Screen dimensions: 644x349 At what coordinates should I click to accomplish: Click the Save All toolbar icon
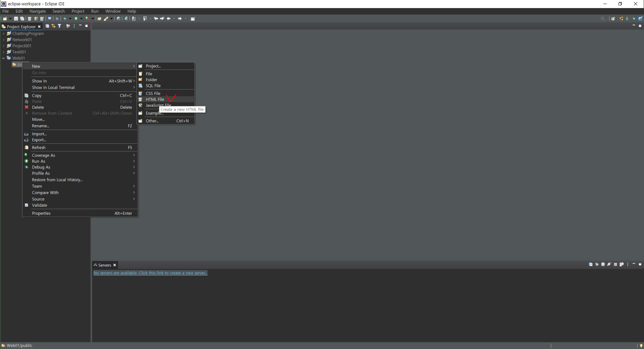[x=22, y=19]
